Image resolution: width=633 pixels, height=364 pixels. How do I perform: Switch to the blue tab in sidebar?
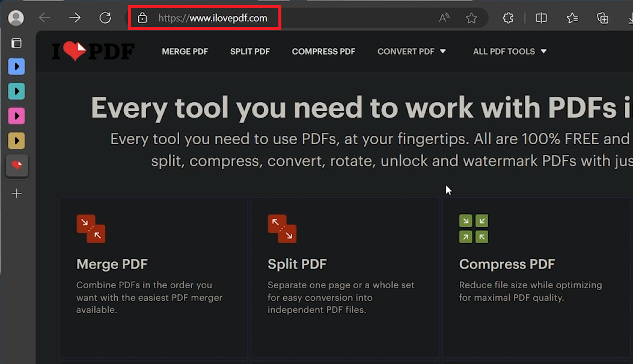click(16, 67)
